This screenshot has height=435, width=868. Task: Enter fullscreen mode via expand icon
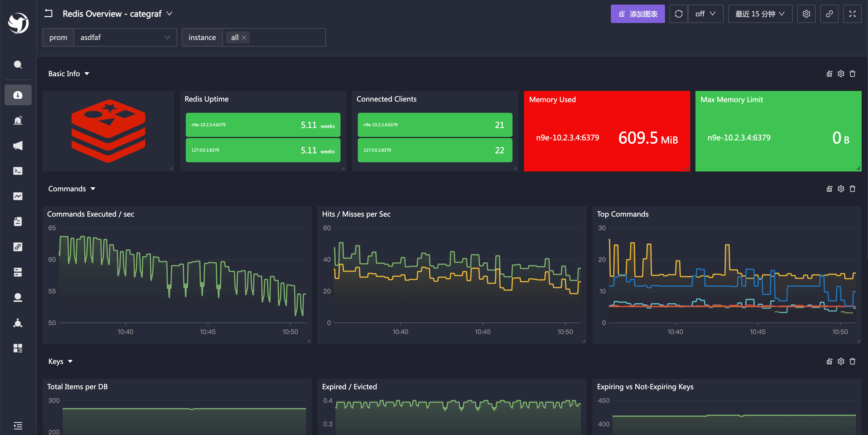click(x=852, y=14)
